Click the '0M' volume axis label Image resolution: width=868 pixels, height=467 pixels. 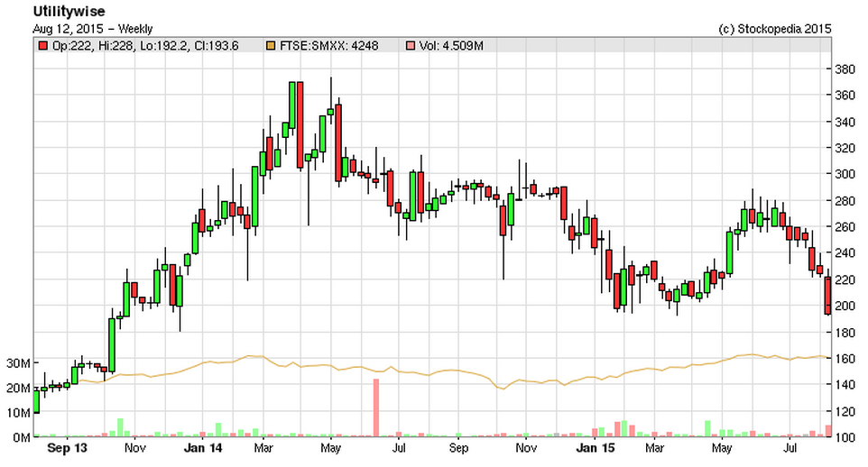22,437
